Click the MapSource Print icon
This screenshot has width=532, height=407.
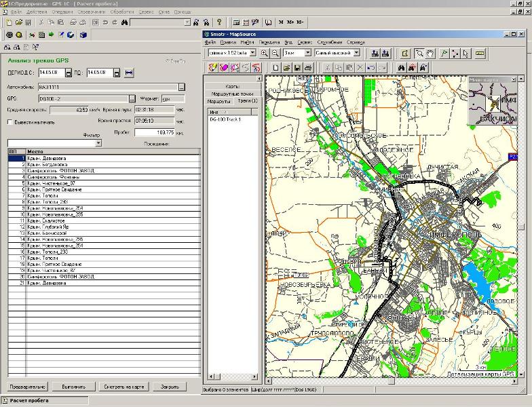(308, 68)
